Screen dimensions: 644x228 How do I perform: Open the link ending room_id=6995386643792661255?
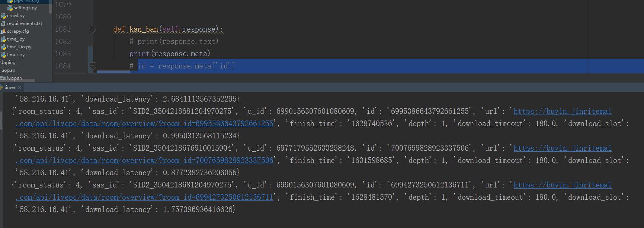[x=145, y=123]
